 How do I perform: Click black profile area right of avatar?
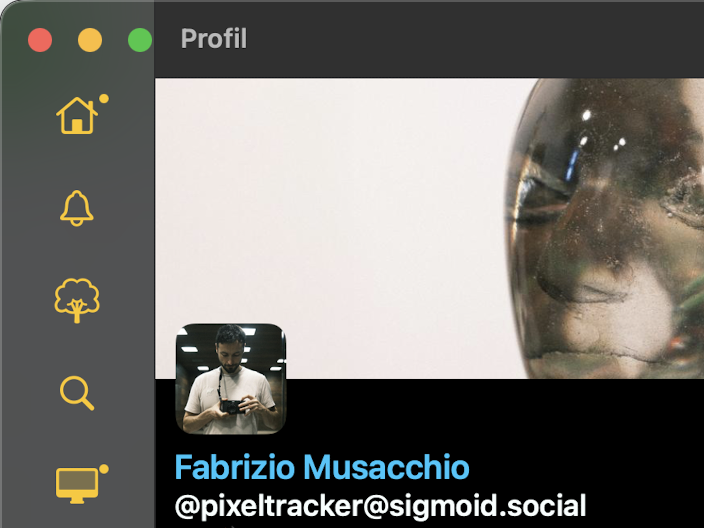pos(494,413)
